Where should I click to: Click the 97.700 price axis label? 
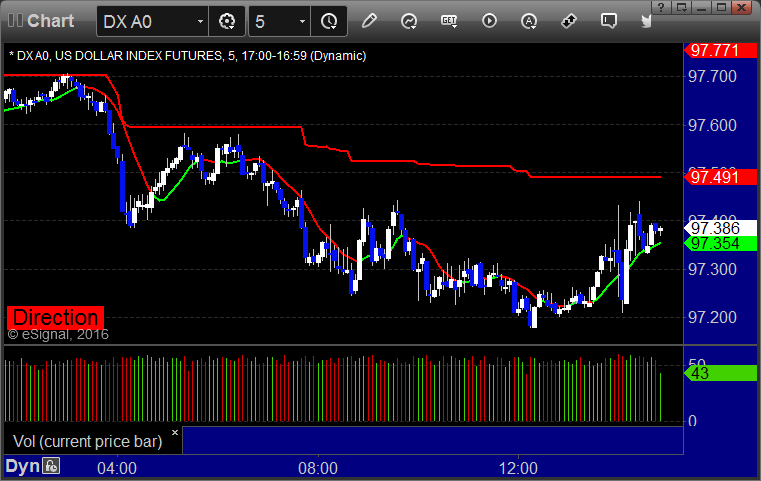click(712, 76)
